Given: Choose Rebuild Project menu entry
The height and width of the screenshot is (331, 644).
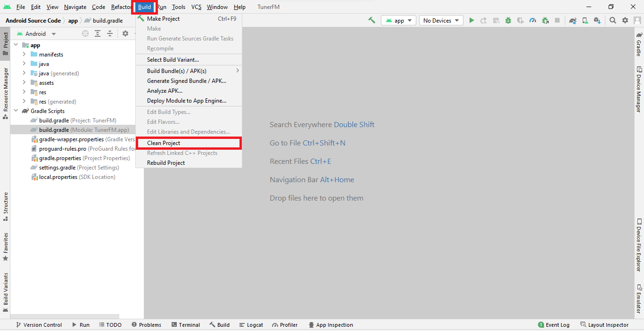Looking at the screenshot, I should [x=166, y=163].
